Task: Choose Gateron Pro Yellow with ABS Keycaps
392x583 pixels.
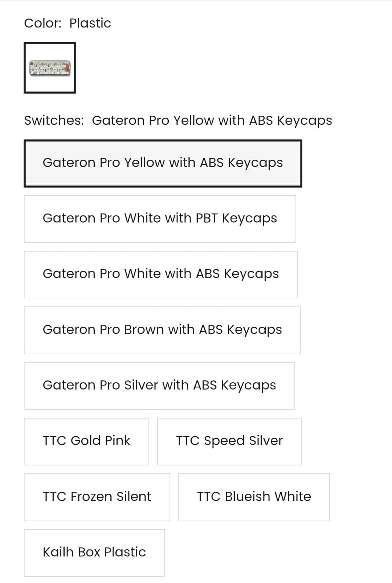Action: pos(163,163)
